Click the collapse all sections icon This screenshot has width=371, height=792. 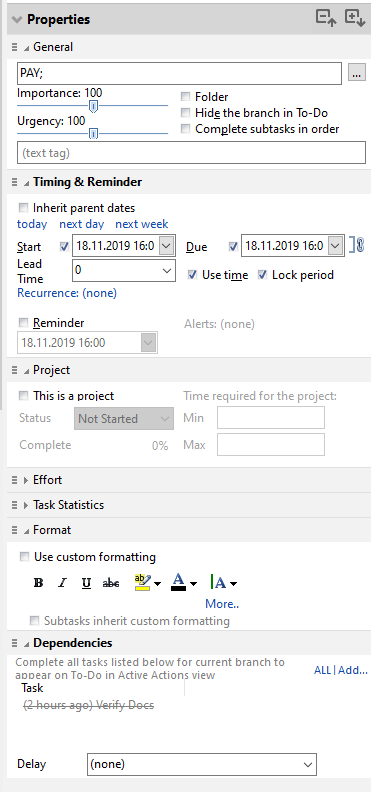pyautogui.click(x=326, y=18)
